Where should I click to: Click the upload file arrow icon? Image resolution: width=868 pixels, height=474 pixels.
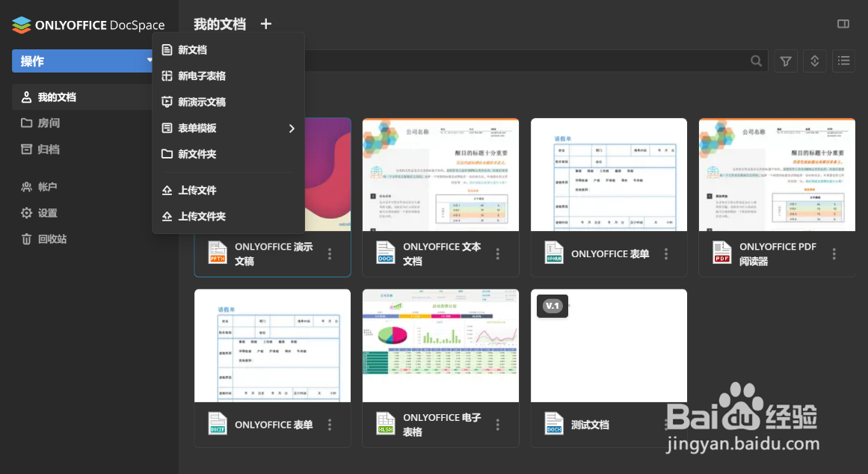(x=167, y=190)
